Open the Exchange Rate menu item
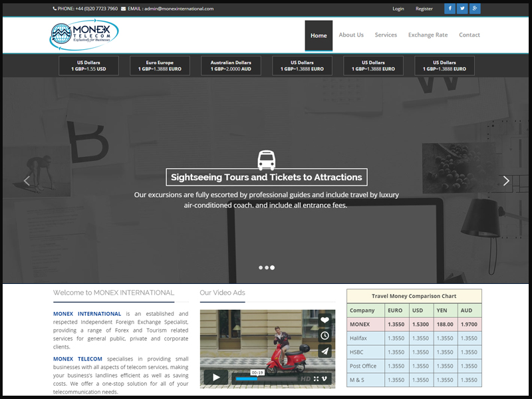532x399 pixels. pyautogui.click(x=428, y=35)
